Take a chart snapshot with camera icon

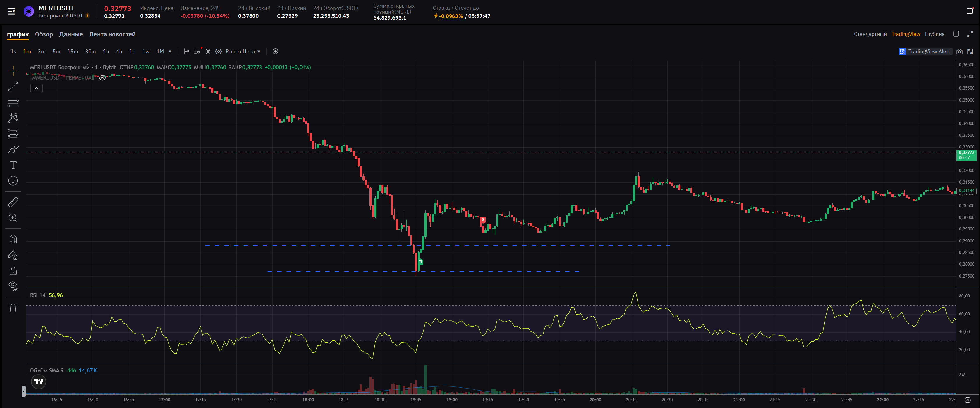pos(959,51)
